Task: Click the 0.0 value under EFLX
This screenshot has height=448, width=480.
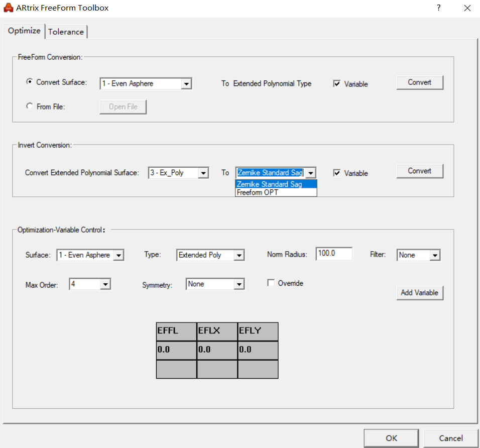Action: 217,351
